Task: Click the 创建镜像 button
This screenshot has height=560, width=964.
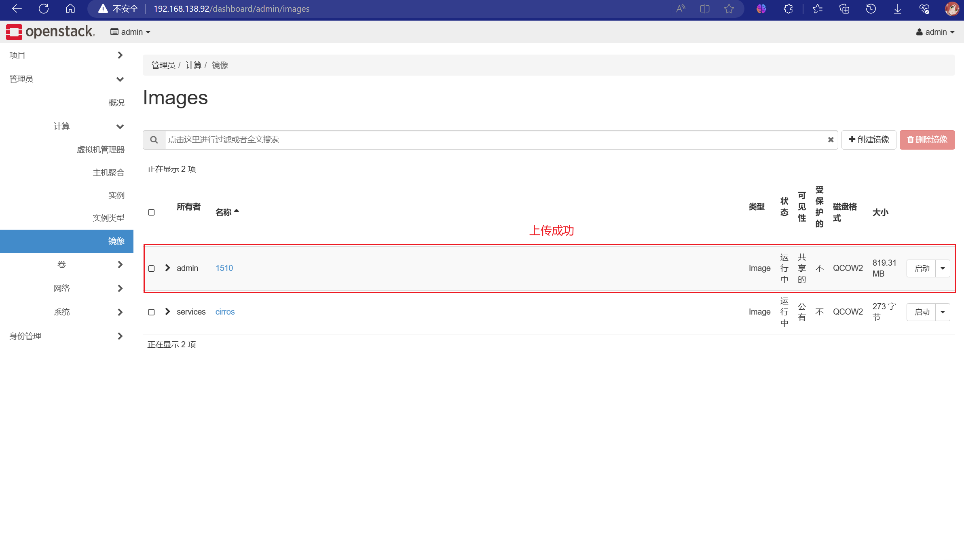Action: coord(869,139)
